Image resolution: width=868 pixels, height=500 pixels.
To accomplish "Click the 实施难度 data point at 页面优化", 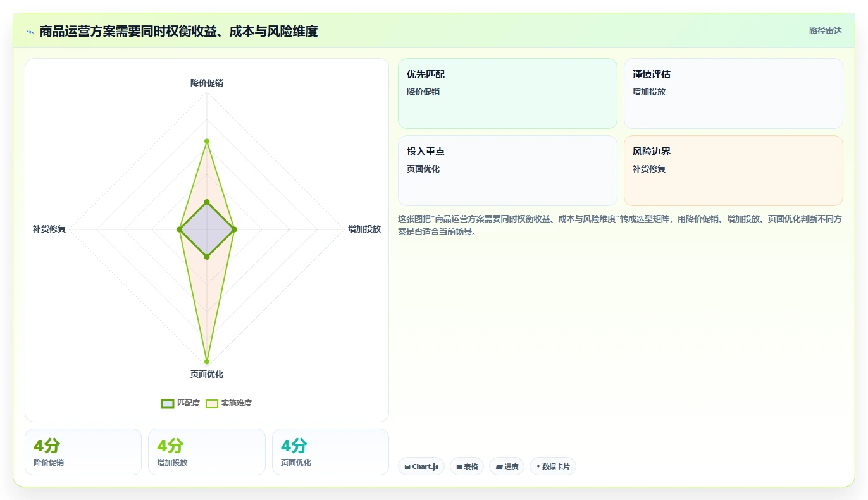I will click(207, 362).
